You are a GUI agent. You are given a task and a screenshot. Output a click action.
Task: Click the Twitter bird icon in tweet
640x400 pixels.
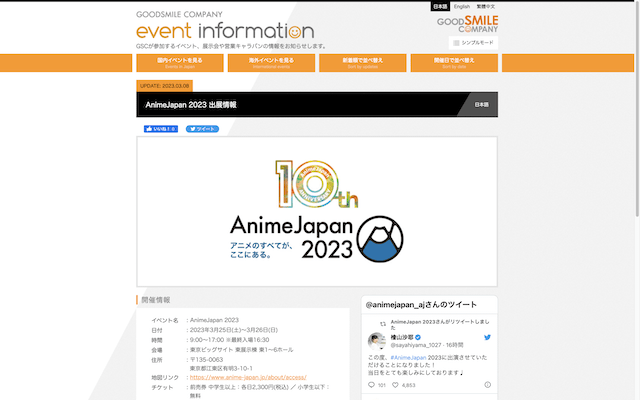[487, 338]
